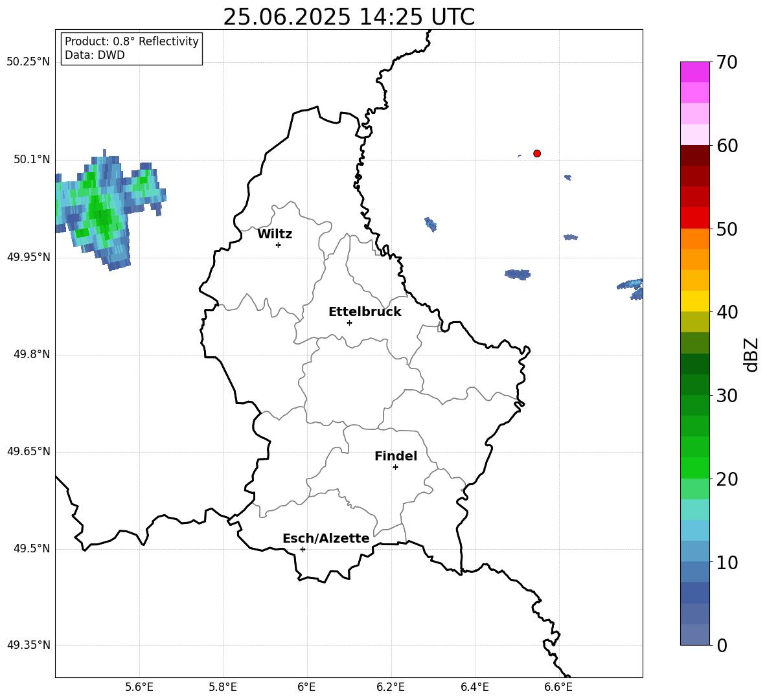Click the 49.95°N latitude label
This screenshot has width=767, height=700.
tap(28, 257)
